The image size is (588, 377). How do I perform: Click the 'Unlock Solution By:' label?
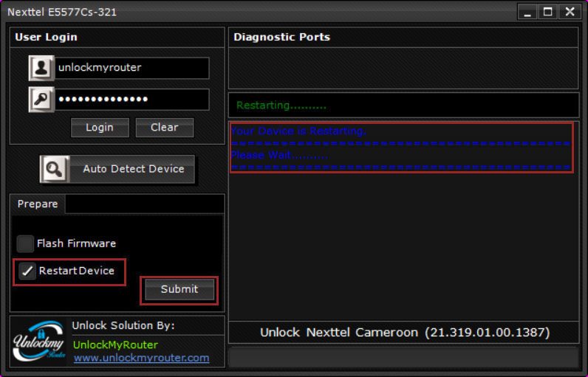point(123,325)
